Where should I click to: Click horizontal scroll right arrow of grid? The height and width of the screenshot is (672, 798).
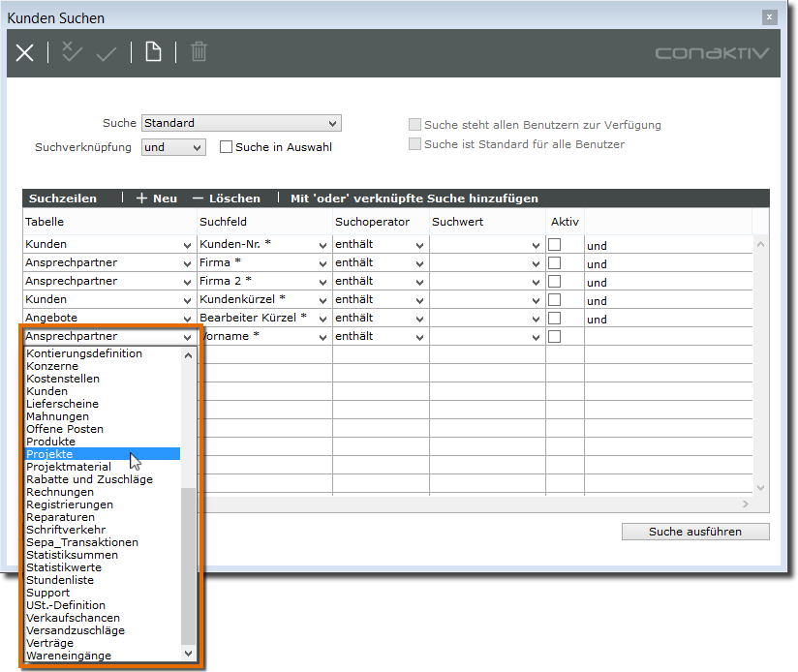(x=746, y=504)
